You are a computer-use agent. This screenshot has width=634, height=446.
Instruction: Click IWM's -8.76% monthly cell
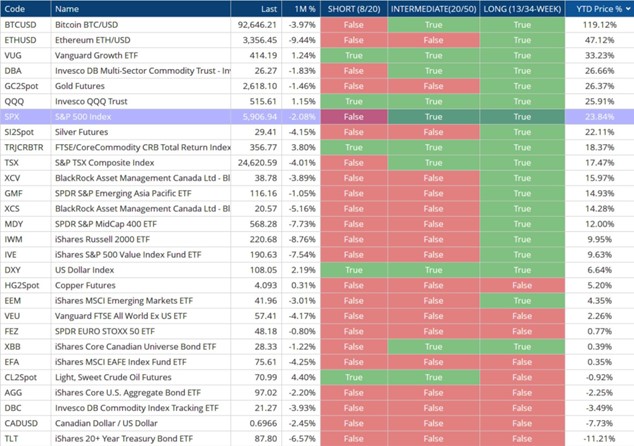tap(301, 240)
